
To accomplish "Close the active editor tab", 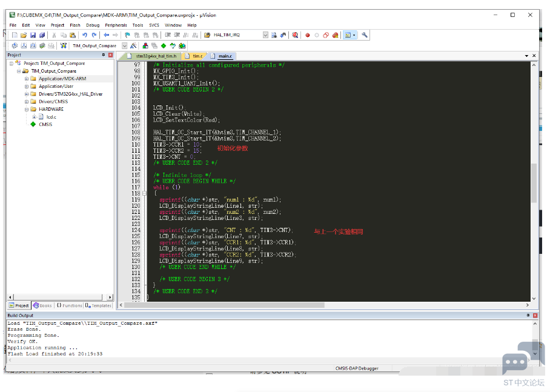I will 534,56.
